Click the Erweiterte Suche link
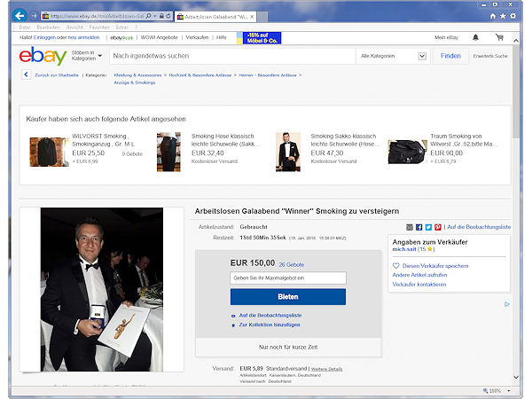 [490, 56]
